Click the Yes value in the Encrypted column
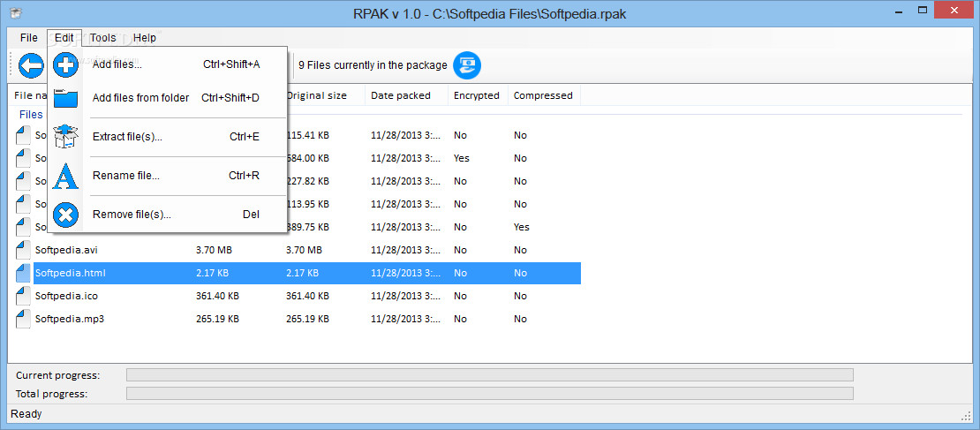Image resolution: width=980 pixels, height=430 pixels. tap(461, 158)
